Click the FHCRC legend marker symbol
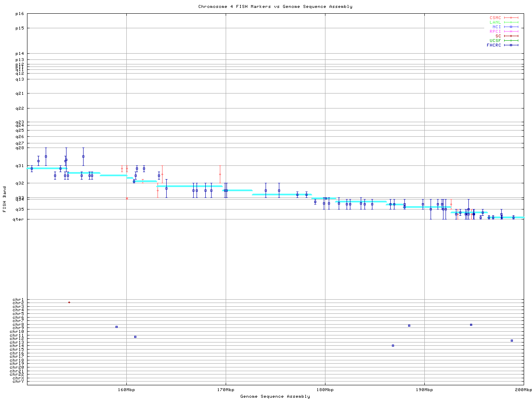The height and width of the screenshot is (399, 532). [x=511, y=45]
